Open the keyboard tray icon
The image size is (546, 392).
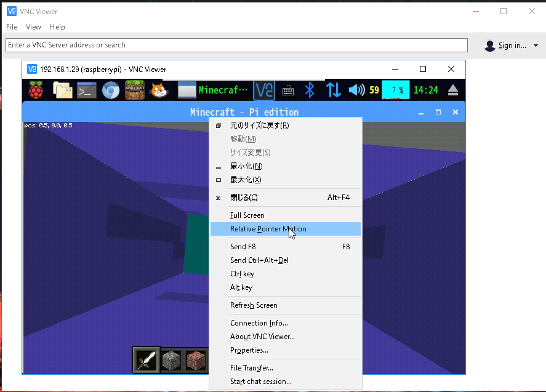(287, 91)
